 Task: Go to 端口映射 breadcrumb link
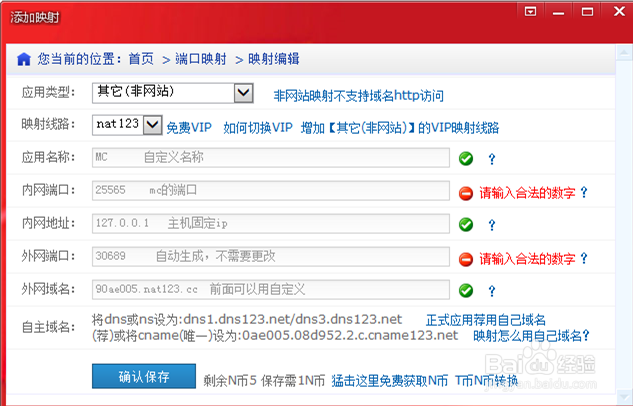(201, 59)
